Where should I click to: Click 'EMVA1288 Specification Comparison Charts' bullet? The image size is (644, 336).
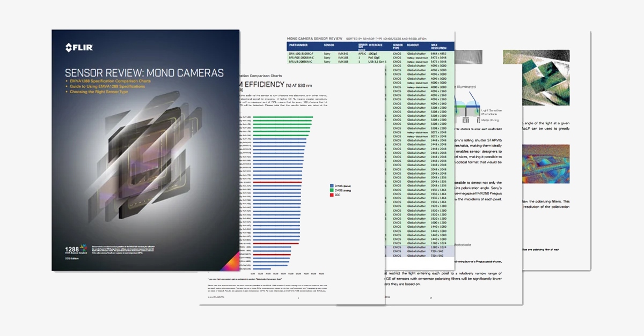[x=111, y=81]
